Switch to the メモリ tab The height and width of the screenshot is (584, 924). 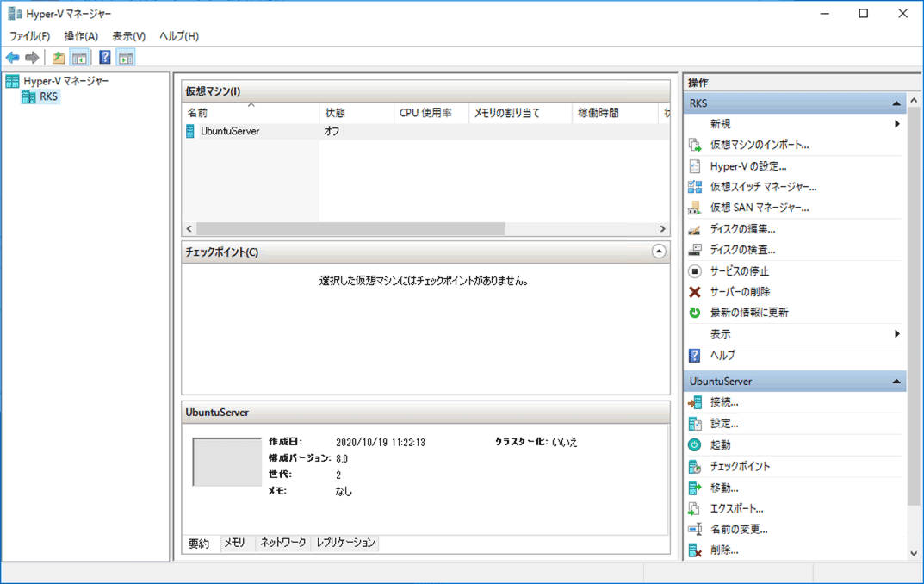click(234, 543)
